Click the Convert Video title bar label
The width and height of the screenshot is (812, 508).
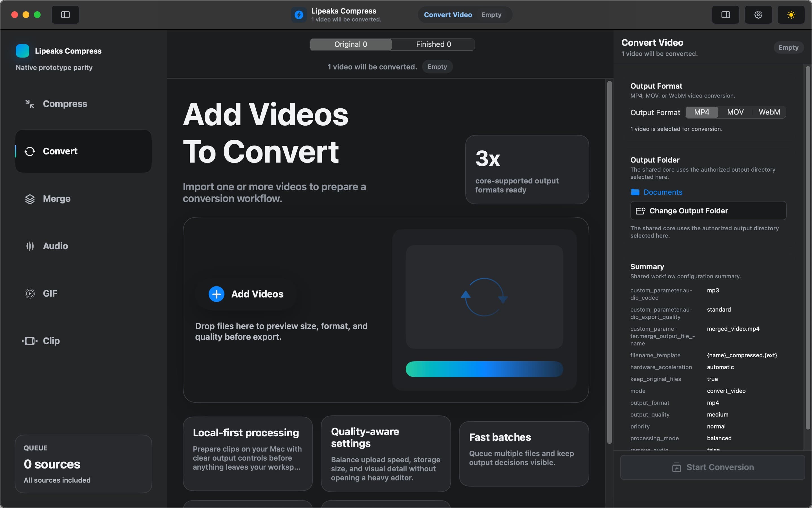point(448,15)
